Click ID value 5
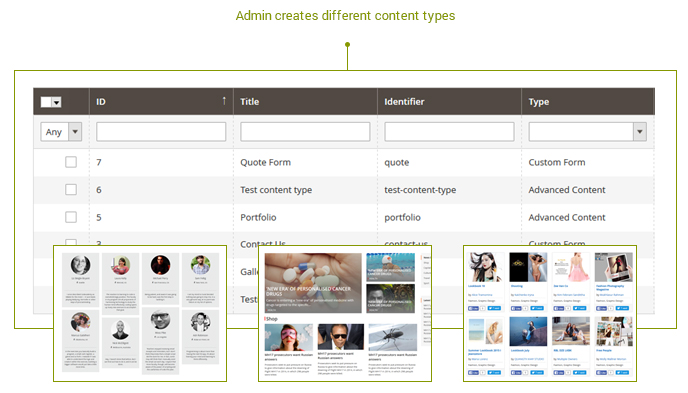The image size is (688, 393). tap(99, 218)
